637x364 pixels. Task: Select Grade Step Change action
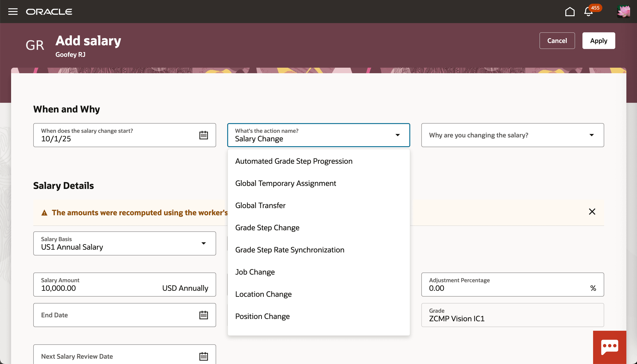tap(267, 227)
